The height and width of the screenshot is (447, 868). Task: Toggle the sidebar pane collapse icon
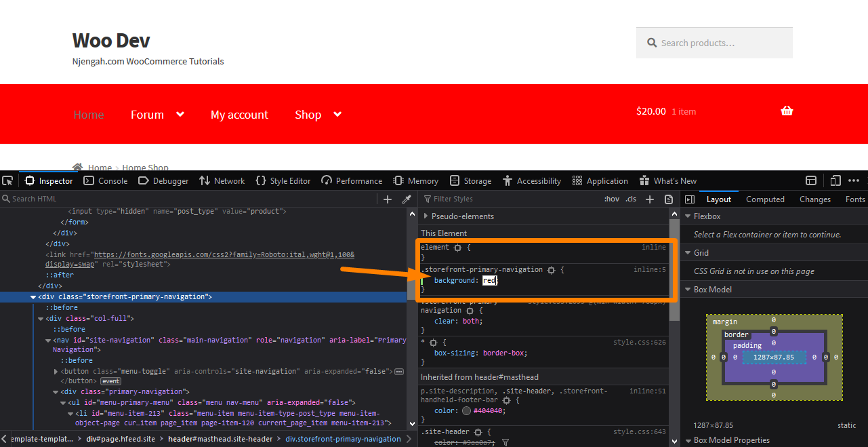690,199
